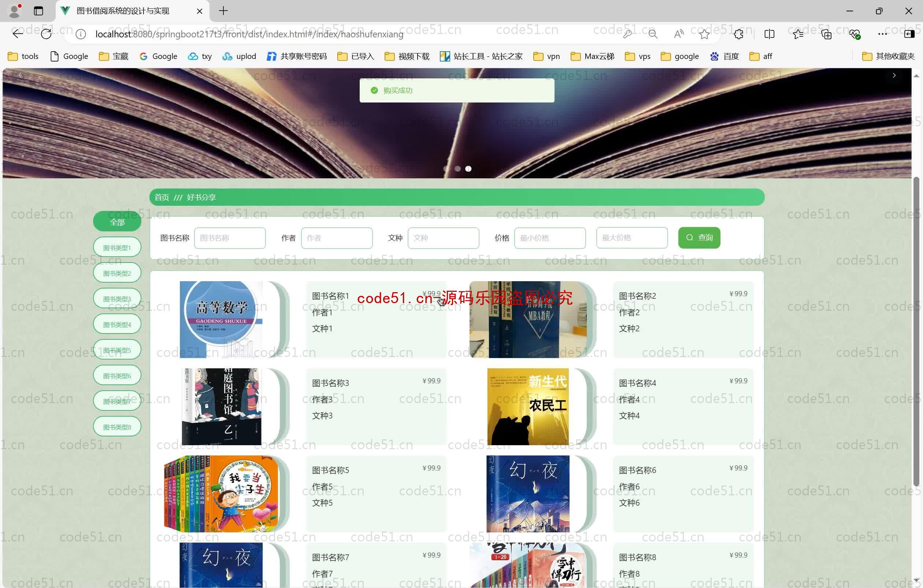923x588 pixels.
Task: Open a new tab with plus icon
Action: [223, 11]
